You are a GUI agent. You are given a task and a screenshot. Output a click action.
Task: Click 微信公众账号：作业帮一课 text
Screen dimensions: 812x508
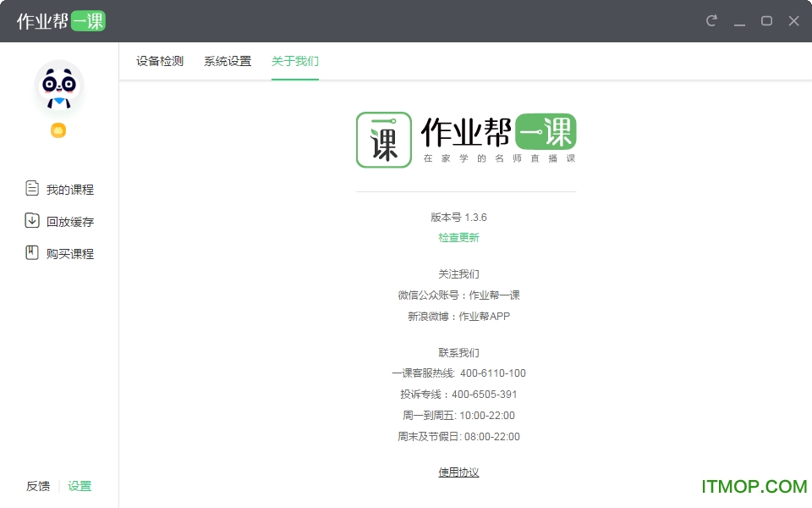coord(458,295)
